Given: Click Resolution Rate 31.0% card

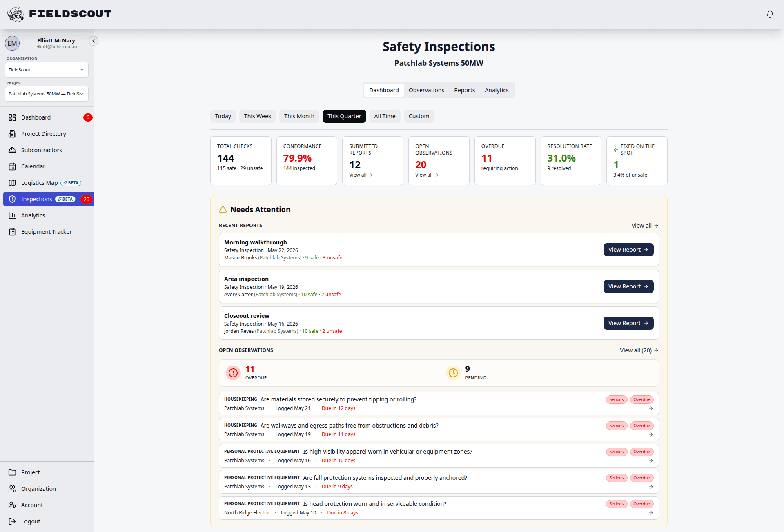Looking at the screenshot, I should click(571, 161).
